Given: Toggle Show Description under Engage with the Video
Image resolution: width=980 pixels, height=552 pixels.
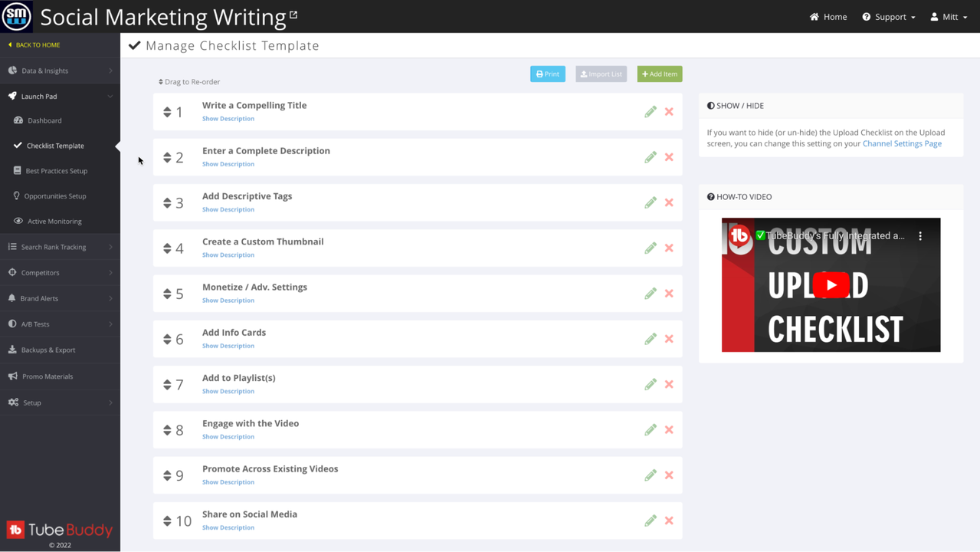Looking at the screenshot, I should click(x=228, y=437).
